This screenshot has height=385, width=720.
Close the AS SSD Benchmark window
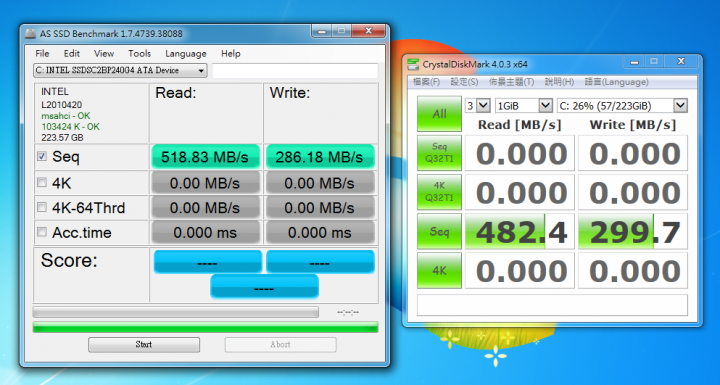coord(368,31)
